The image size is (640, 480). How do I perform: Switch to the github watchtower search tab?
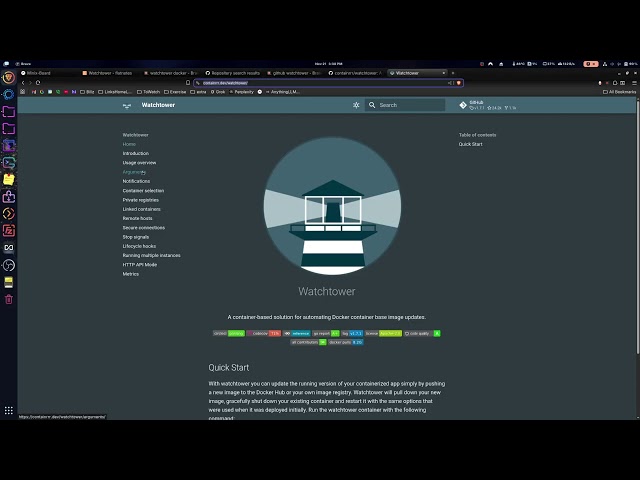tap(294, 73)
